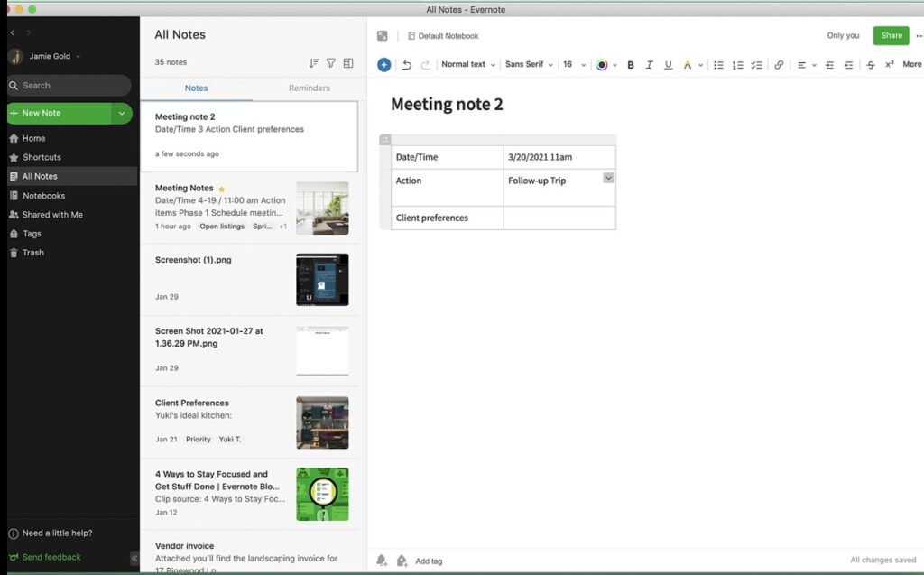Click the Send feedback link
The image size is (924, 575).
[x=51, y=557]
